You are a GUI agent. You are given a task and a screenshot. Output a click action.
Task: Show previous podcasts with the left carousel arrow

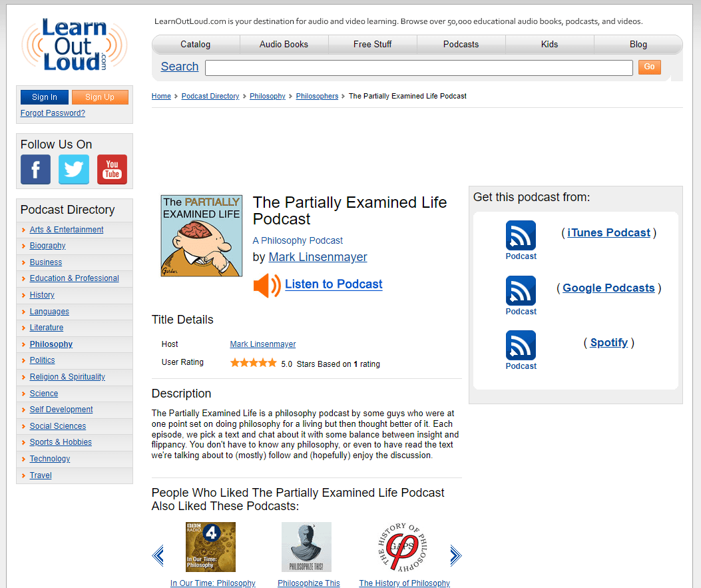(x=158, y=556)
